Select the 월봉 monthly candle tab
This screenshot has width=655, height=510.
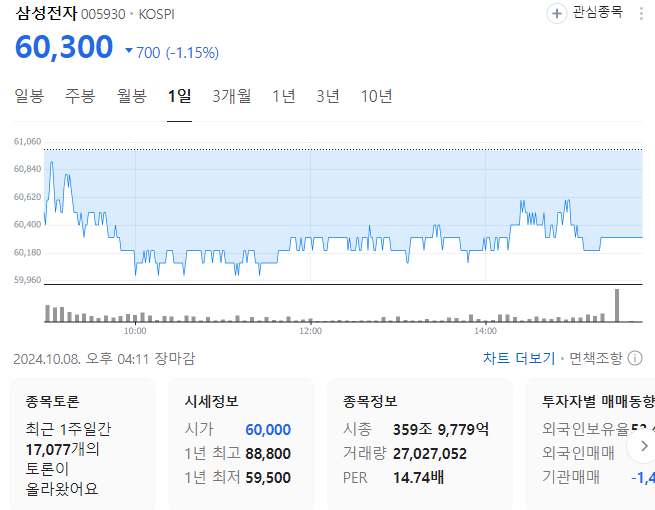click(x=132, y=96)
